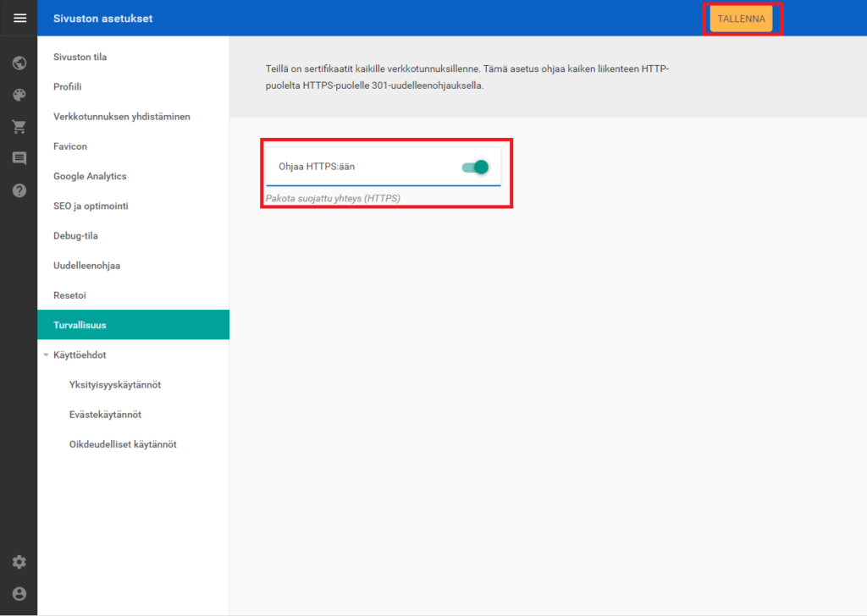
Task: Open the palette design icon
Action: point(19,95)
